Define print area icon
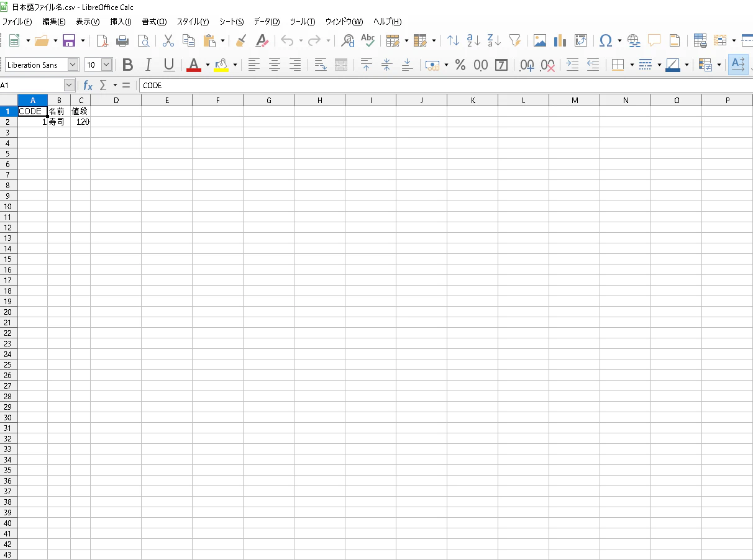 700,41
